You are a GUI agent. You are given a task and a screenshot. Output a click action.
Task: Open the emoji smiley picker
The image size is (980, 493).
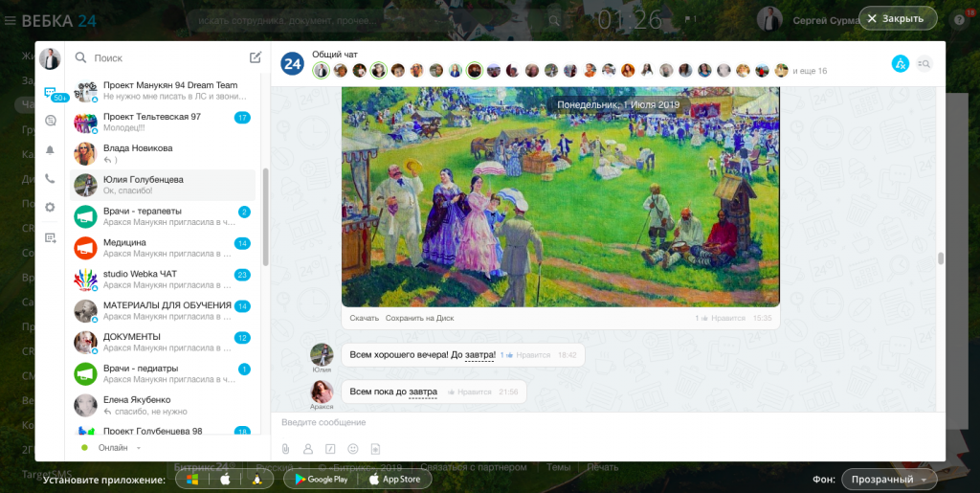(x=353, y=449)
